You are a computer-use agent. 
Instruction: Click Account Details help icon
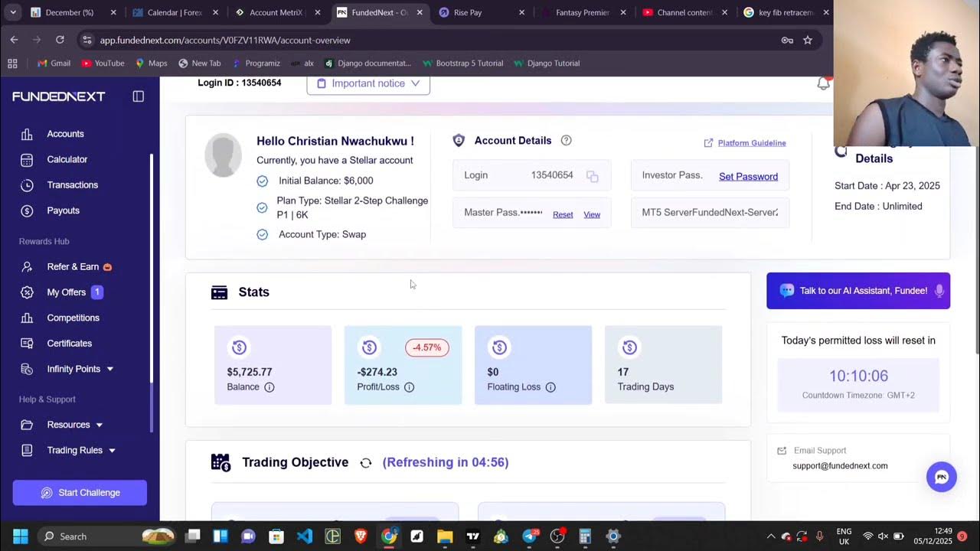566,140
